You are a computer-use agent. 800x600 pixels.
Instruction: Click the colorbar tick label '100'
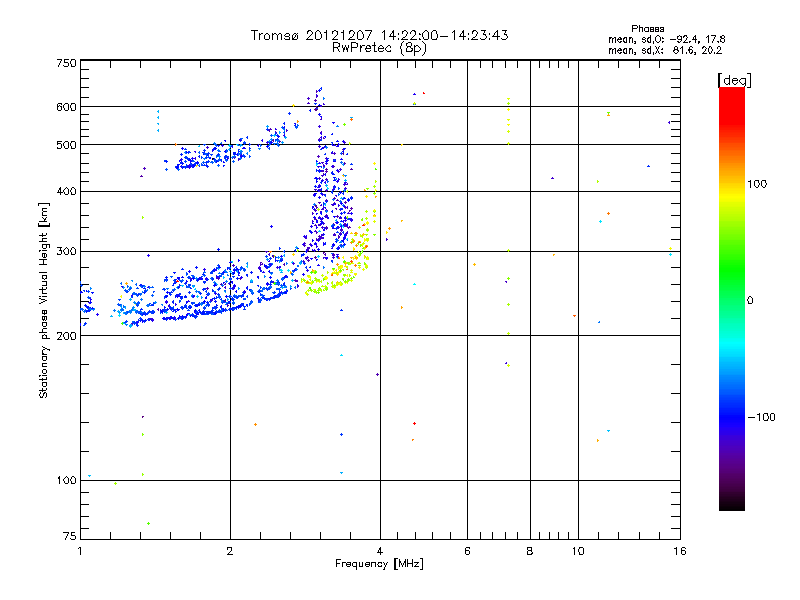coord(757,184)
